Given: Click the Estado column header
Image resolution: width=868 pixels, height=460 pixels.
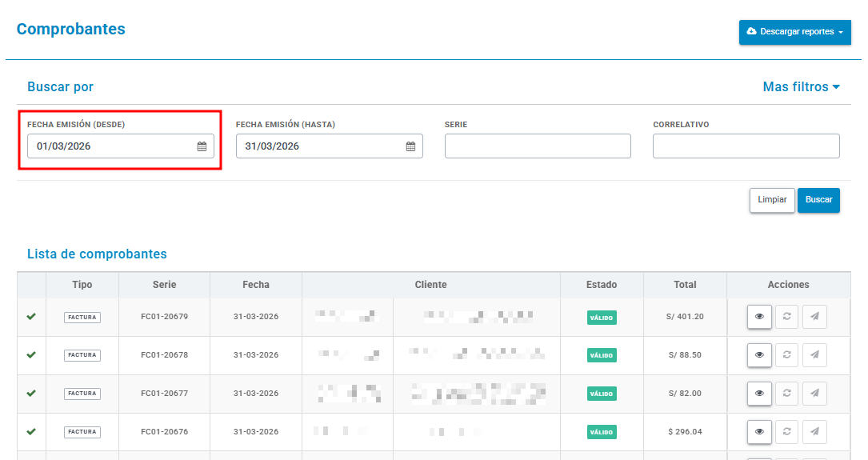Looking at the screenshot, I should tap(602, 285).
